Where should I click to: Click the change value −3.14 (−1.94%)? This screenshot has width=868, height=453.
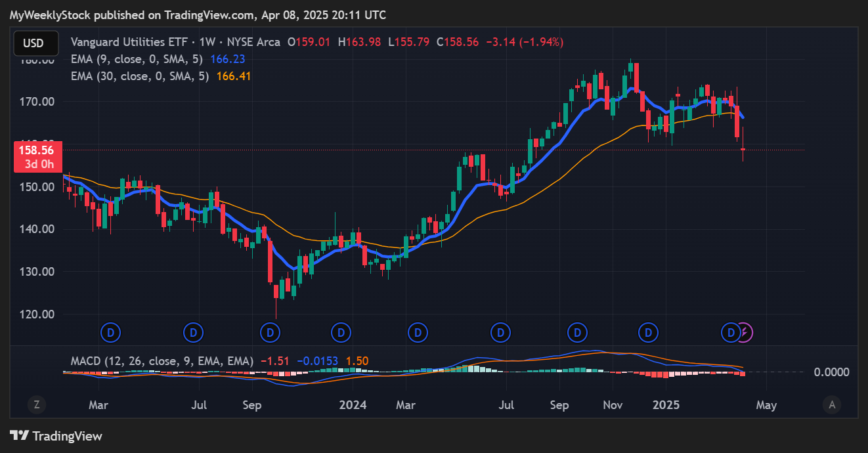tap(525, 42)
